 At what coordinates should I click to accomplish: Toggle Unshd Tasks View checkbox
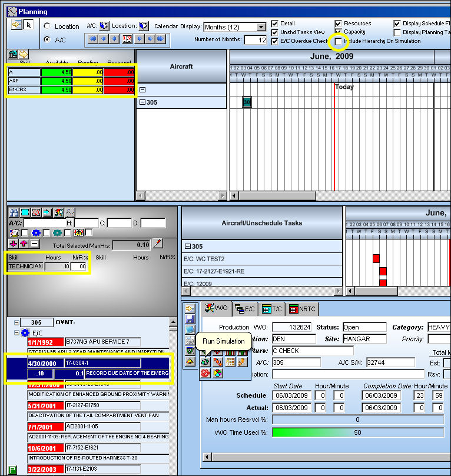pyautogui.click(x=274, y=32)
